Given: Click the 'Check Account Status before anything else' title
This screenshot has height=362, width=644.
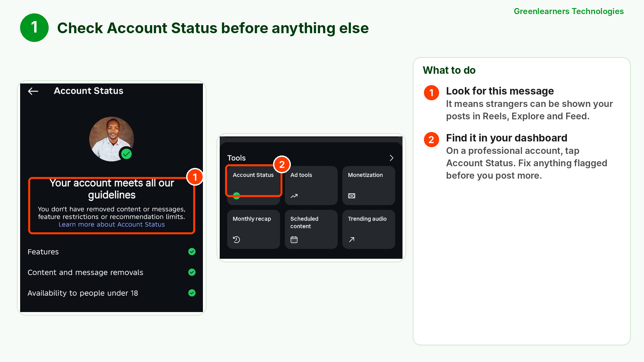Looking at the screenshot, I should pyautogui.click(x=213, y=28).
